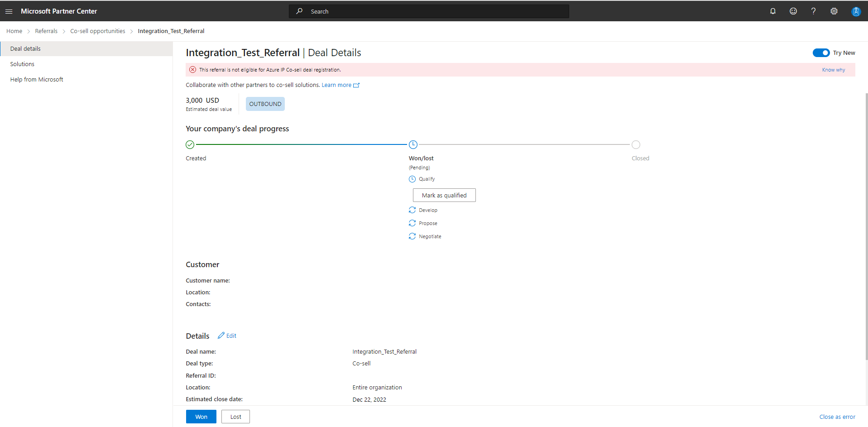Click the external link icon beside Learn more
Image resolution: width=868 pixels, height=427 pixels.
[x=356, y=85]
